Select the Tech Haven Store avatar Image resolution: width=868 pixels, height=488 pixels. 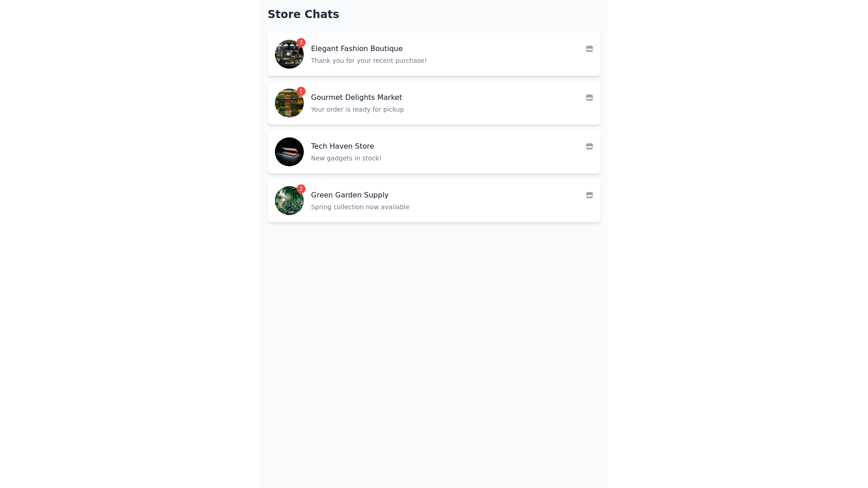[289, 152]
